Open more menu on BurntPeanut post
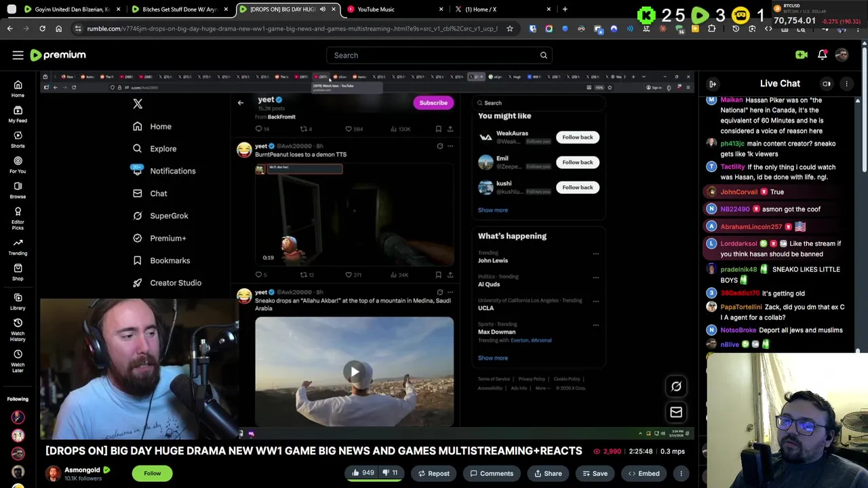 450,146
